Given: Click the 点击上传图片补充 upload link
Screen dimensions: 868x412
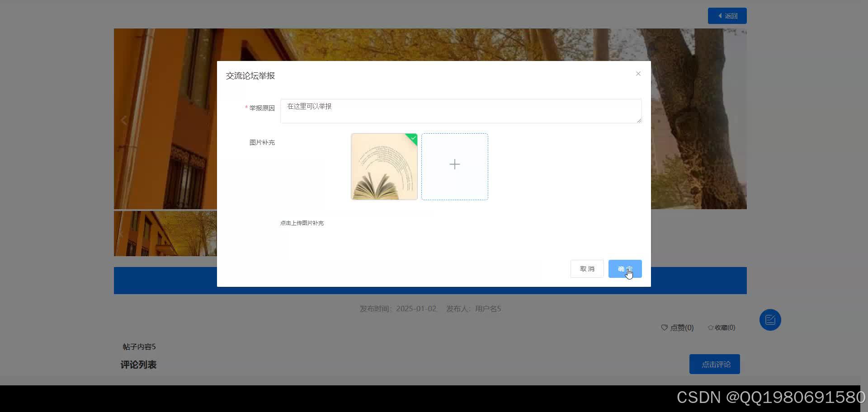Looking at the screenshot, I should pos(302,223).
